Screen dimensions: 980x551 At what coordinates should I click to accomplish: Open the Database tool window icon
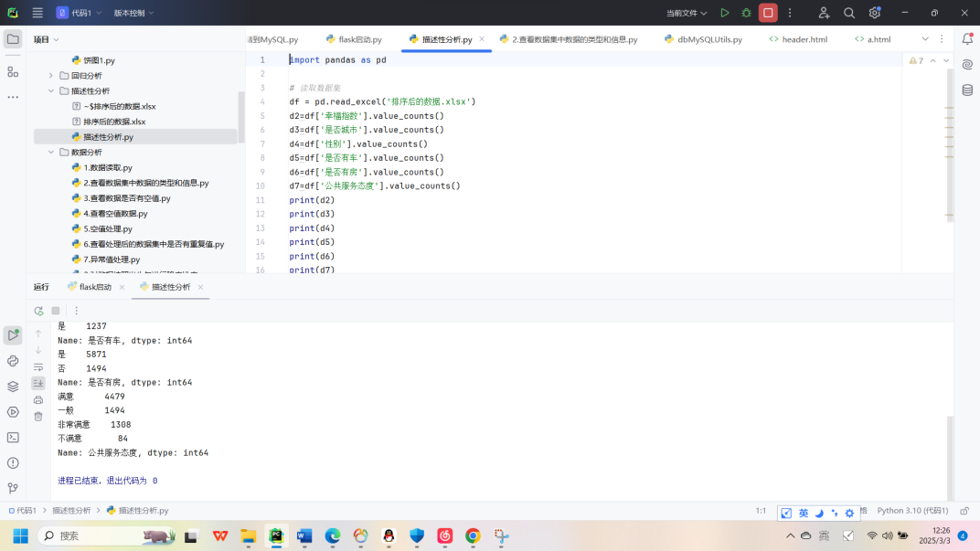967,90
